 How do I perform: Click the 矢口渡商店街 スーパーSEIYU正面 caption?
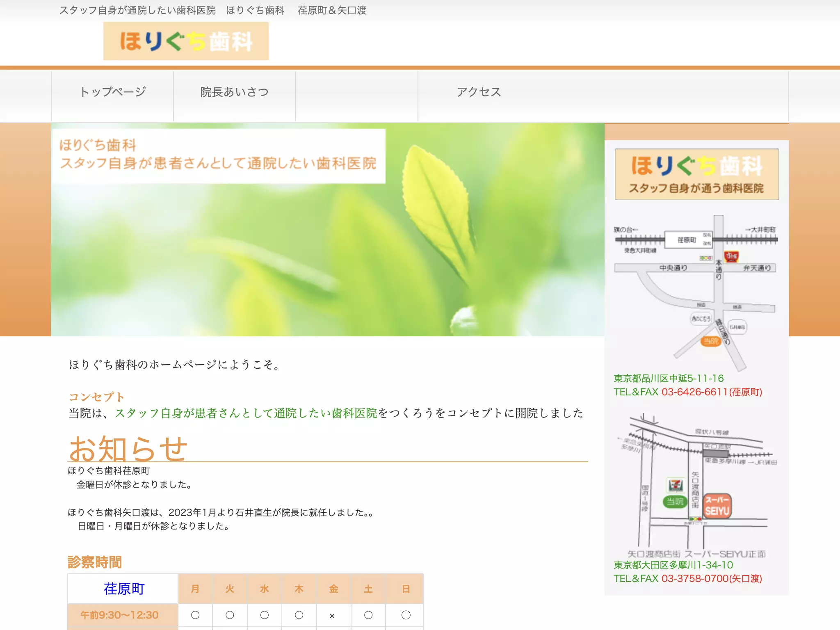(x=696, y=554)
